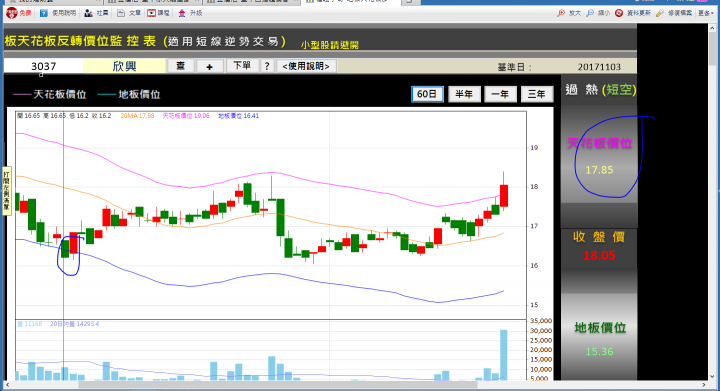Click the 天花板價位 legend label
Image resolution: width=720 pixels, height=391 pixels.
point(60,95)
